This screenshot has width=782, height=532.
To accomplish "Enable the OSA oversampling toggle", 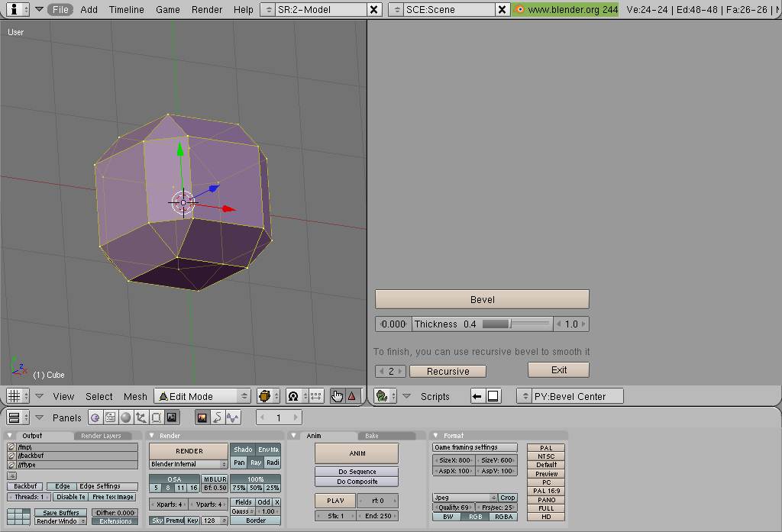I will (174, 479).
